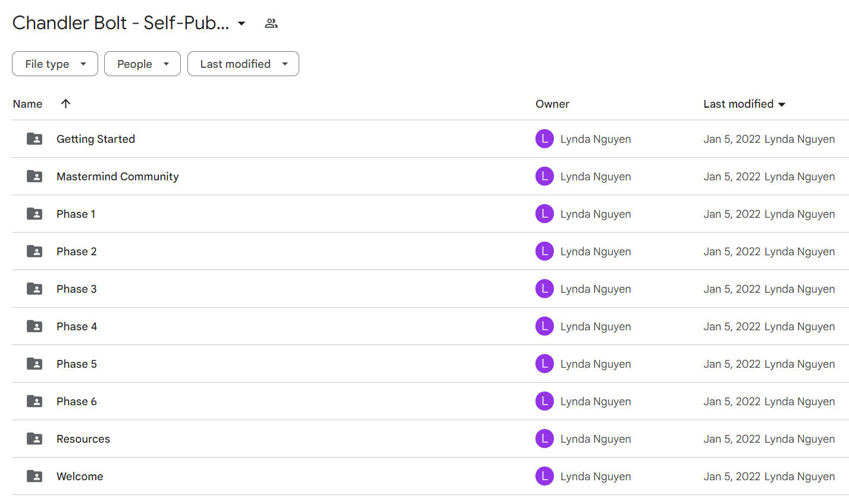Select the Phase 5 folder name
Image resolution: width=849 pixels, height=504 pixels.
point(77,364)
